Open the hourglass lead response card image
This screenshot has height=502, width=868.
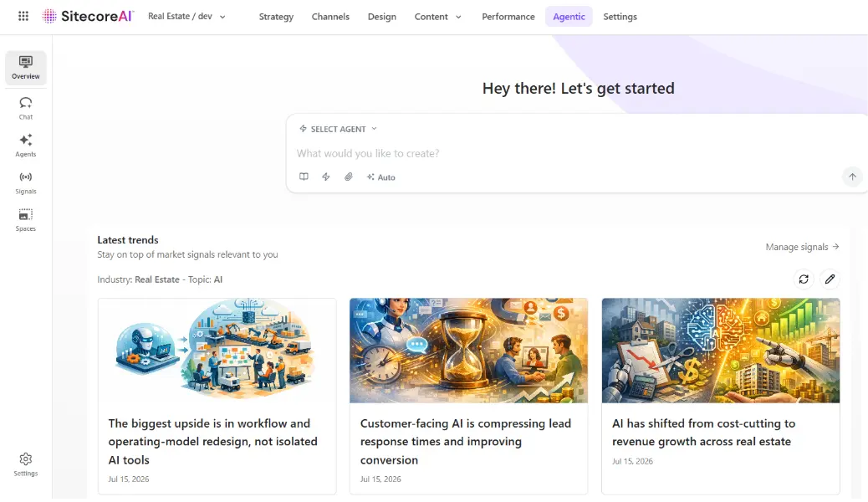[469, 351]
